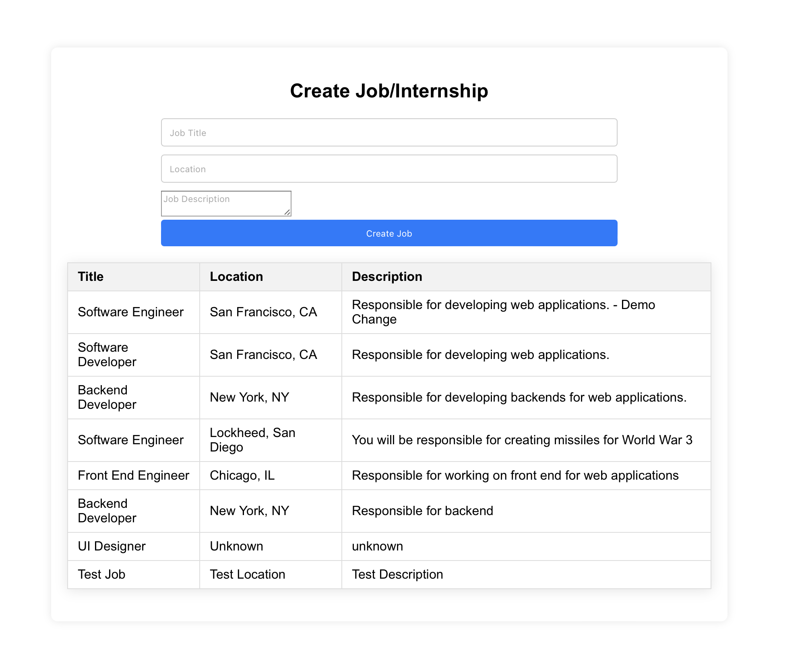The height and width of the screenshot is (672, 806).
Task: Click the Location column header
Action: pyautogui.click(x=271, y=277)
